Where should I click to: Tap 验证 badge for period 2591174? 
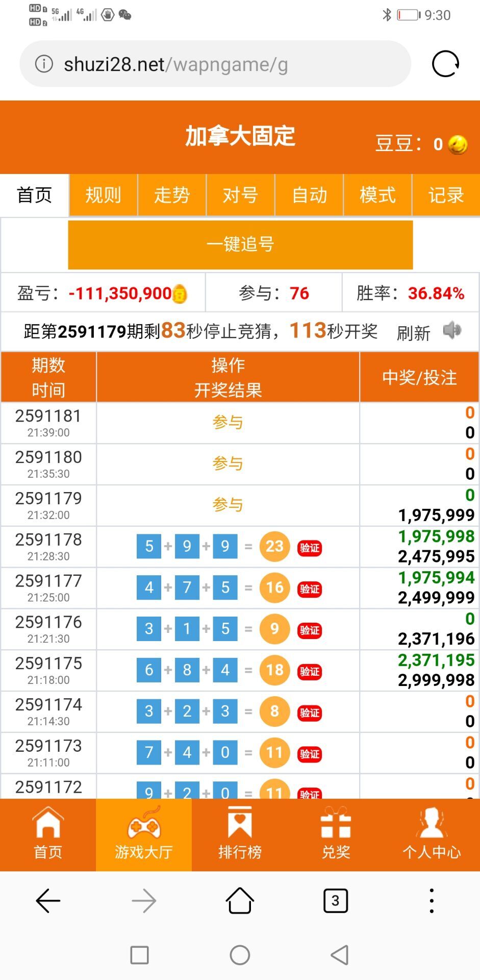tap(310, 713)
